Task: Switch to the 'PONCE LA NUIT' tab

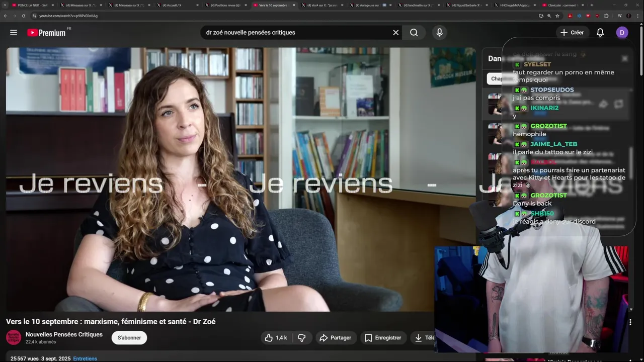Action: pos(33,5)
